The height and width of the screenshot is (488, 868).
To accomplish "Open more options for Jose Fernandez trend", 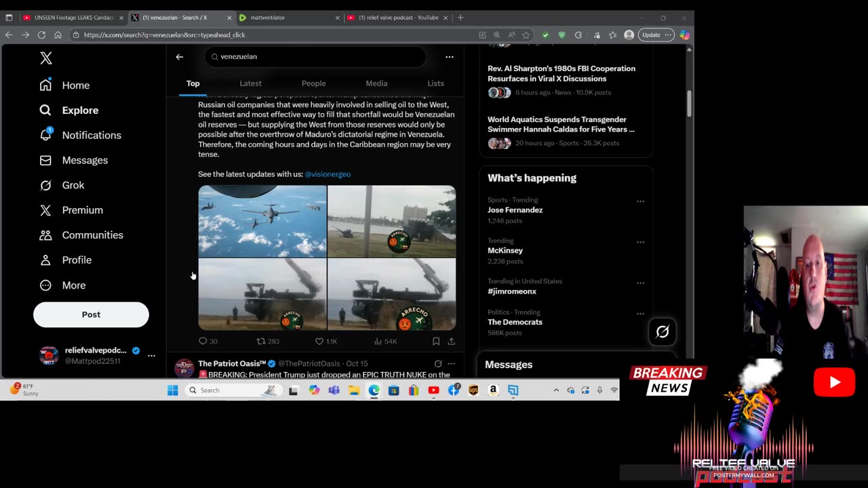I will coord(640,201).
